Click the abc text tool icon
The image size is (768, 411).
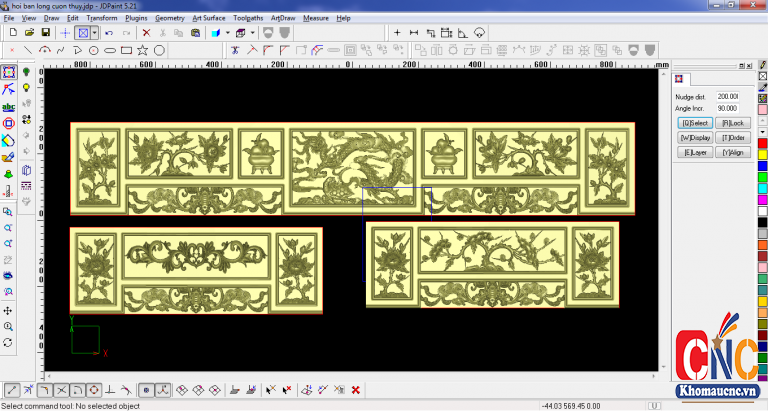pos(9,106)
